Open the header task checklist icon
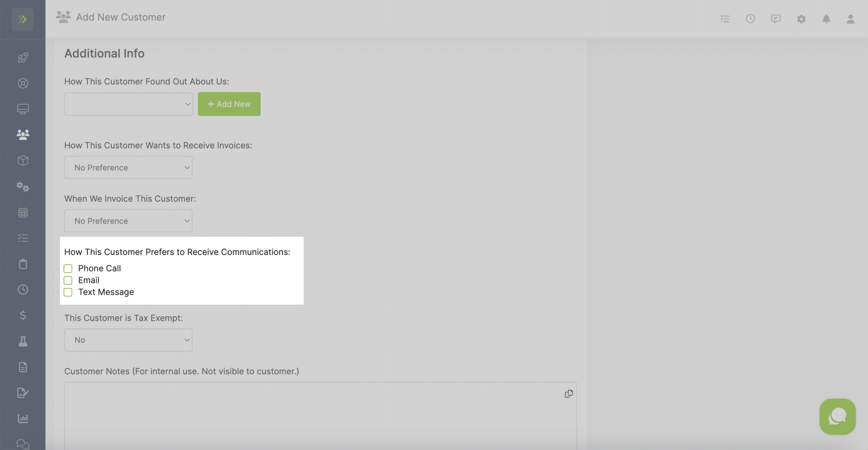 (x=725, y=19)
